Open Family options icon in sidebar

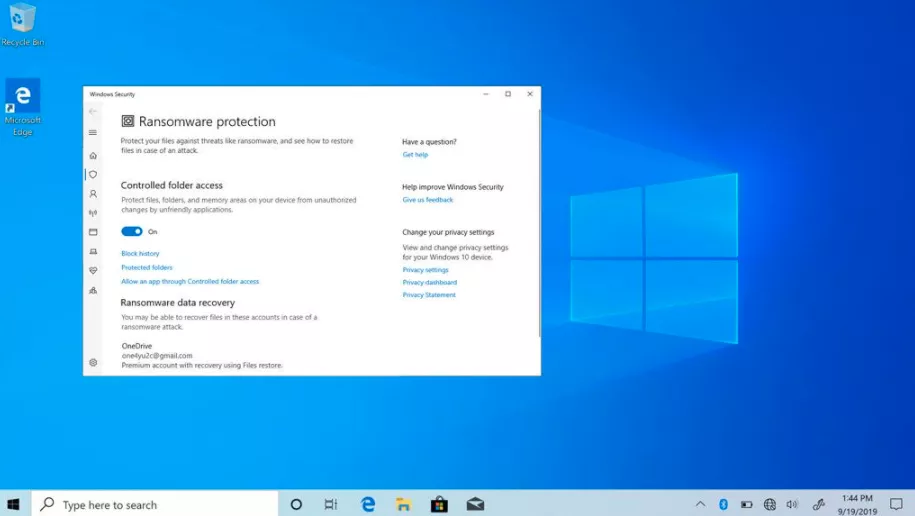93,290
